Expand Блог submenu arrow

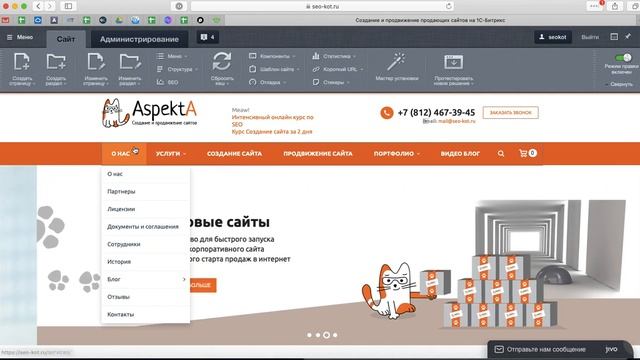coord(184,279)
